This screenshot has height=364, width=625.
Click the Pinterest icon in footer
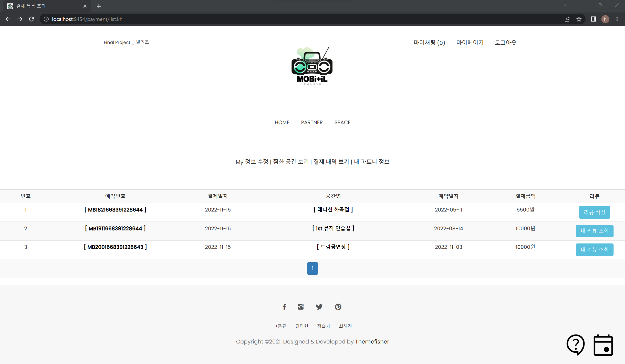coord(338,307)
